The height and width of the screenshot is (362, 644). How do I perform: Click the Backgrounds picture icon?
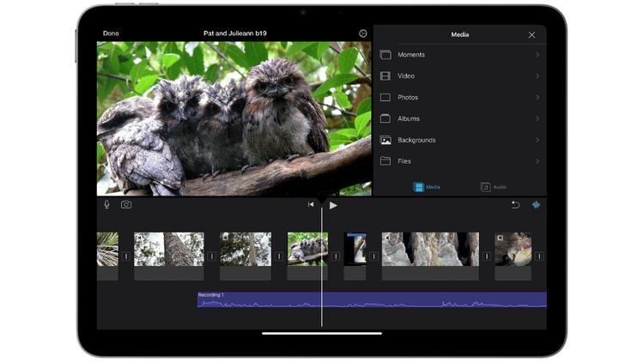pos(386,140)
